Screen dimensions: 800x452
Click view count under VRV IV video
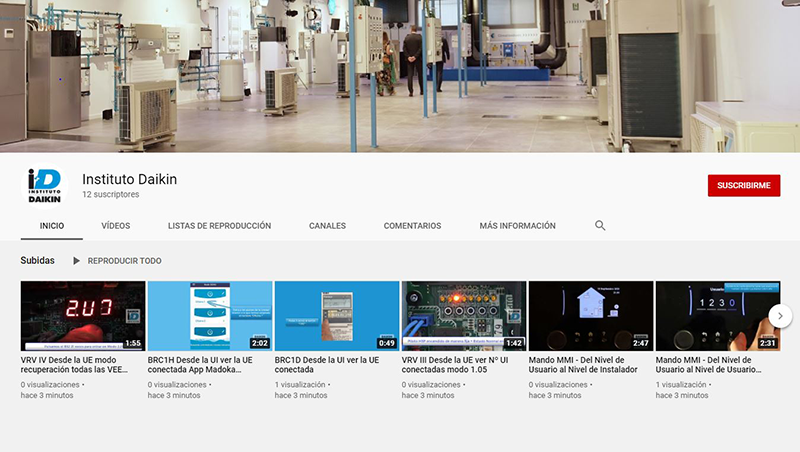50,385
